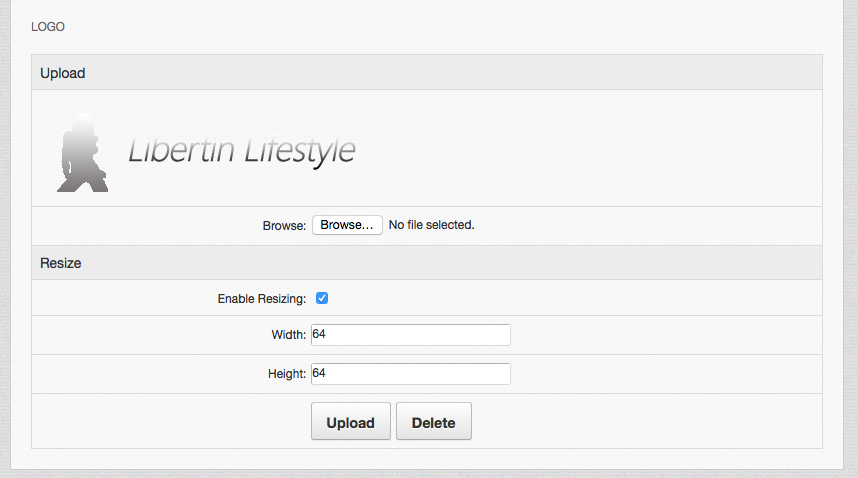Image resolution: width=858 pixels, height=478 pixels.
Task: Click the 'Enable Resizing:' label text
Action: coord(261,299)
